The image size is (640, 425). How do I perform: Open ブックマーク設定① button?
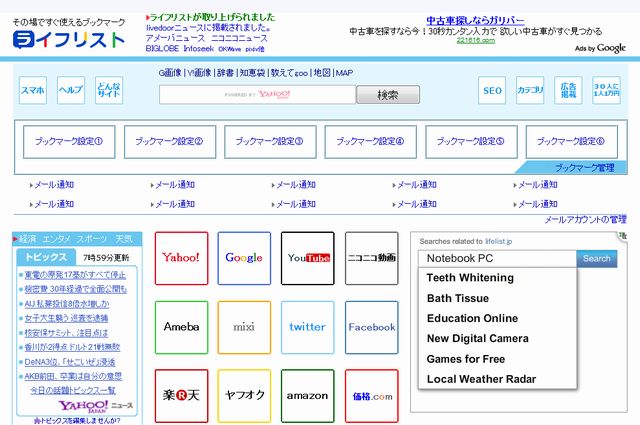69,142
